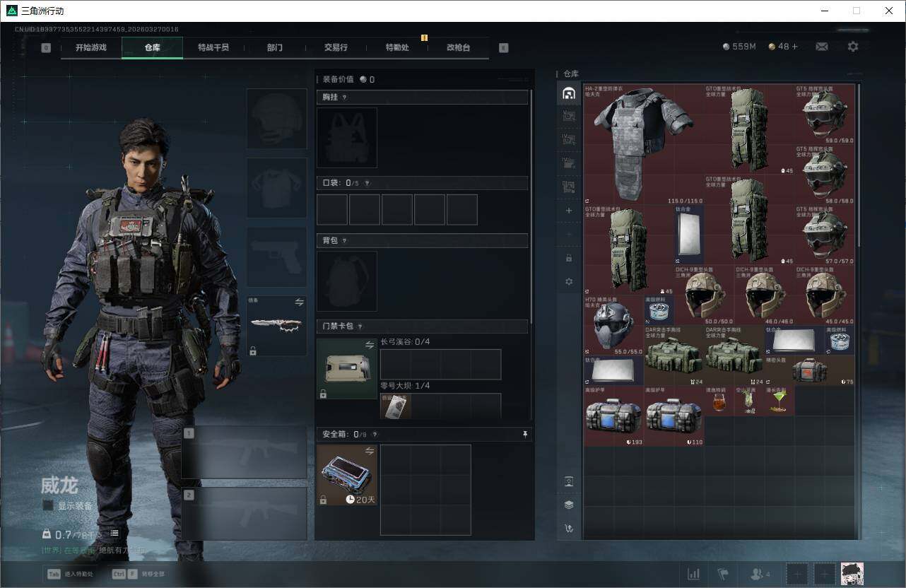Select the 仓库 tab

tap(152, 47)
